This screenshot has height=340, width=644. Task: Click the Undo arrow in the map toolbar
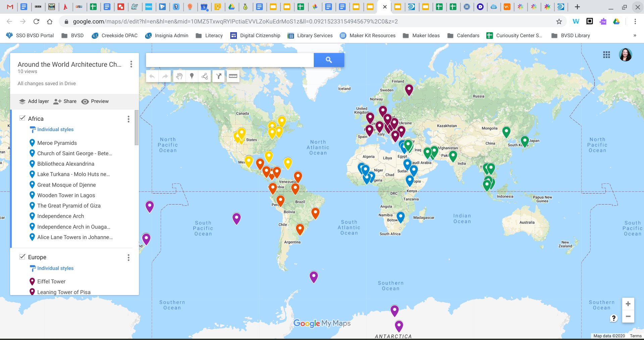coord(152,76)
